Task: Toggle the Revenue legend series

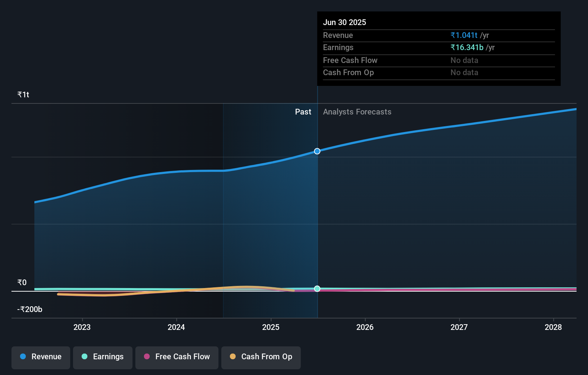Action: pyautogui.click(x=41, y=357)
